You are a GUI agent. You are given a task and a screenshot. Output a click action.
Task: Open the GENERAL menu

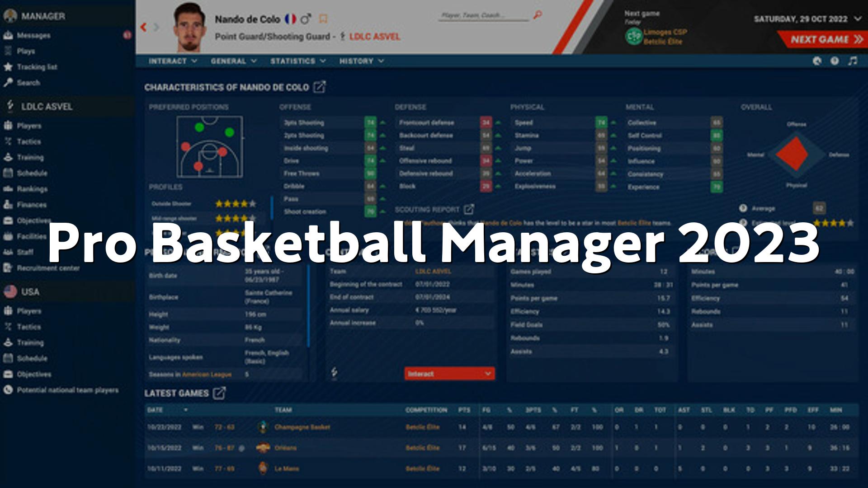click(x=234, y=61)
